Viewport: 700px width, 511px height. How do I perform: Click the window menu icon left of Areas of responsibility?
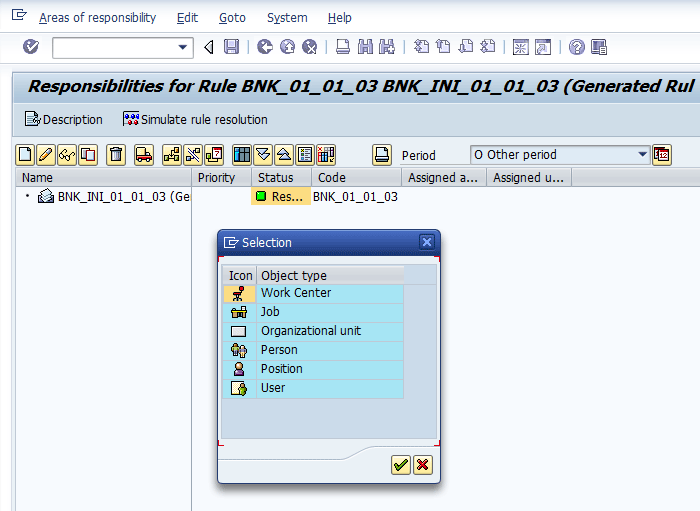19,16
